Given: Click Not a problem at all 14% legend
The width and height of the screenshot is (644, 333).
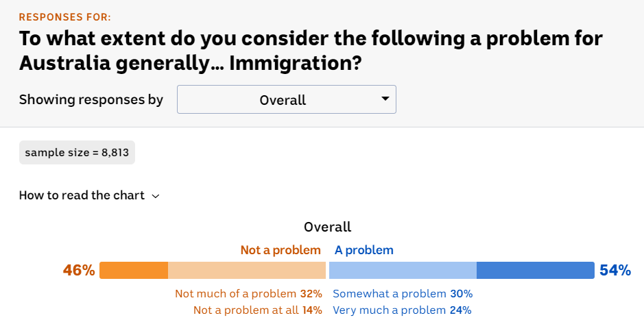Looking at the screenshot, I should coord(257,310).
